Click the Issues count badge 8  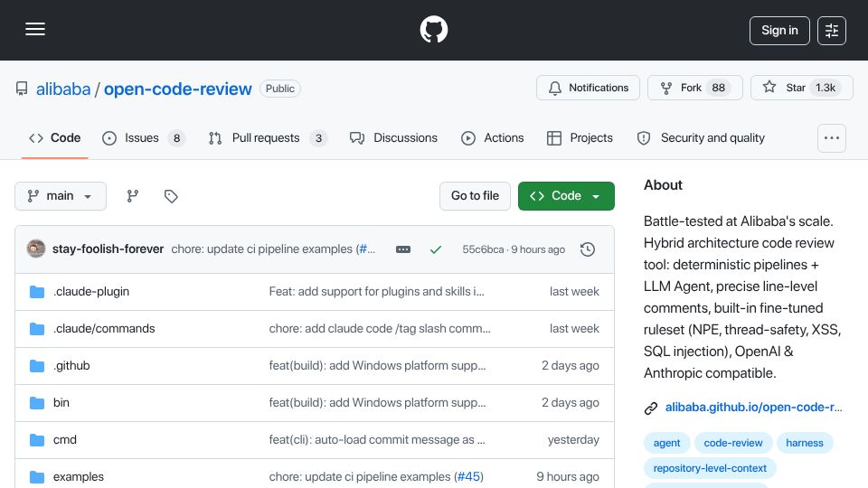coord(176,138)
